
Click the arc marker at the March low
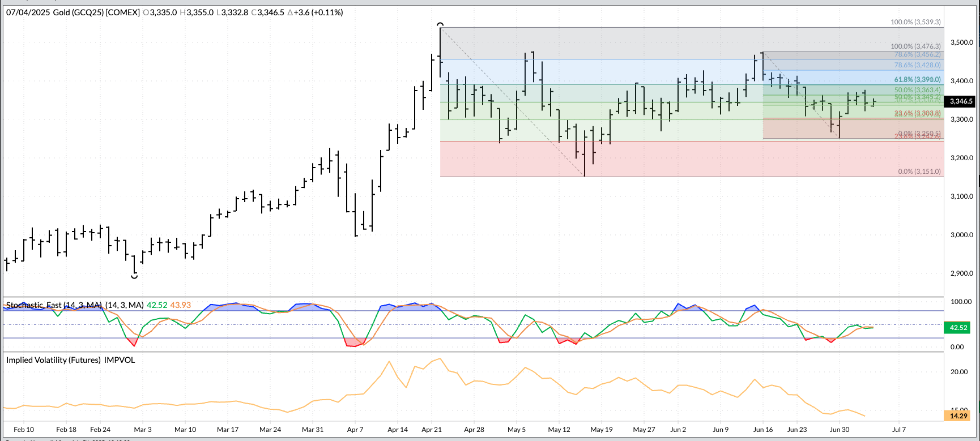tap(134, 276)
